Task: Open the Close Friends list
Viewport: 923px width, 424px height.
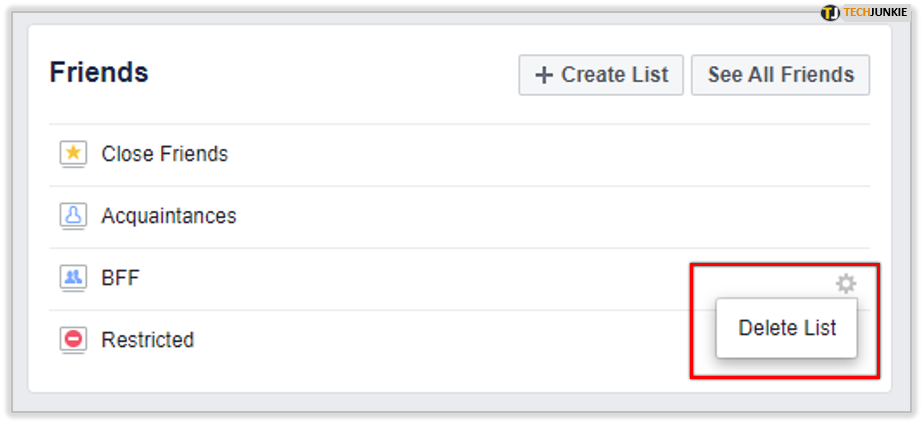Action: (164, 154)
